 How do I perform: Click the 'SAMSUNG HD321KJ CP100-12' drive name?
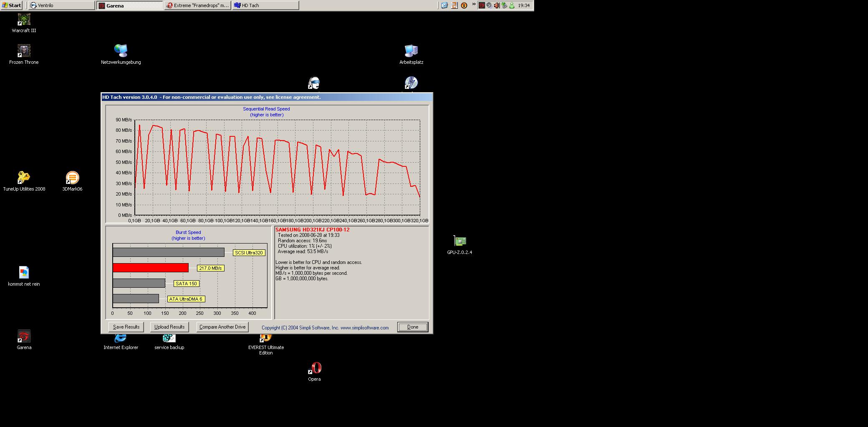point(313,230)
